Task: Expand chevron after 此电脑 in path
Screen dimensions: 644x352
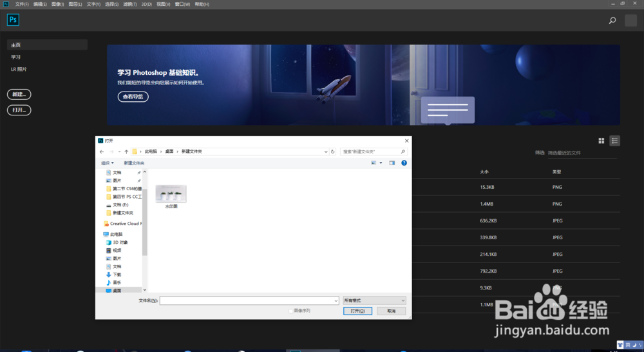Action: coord(161,152)
